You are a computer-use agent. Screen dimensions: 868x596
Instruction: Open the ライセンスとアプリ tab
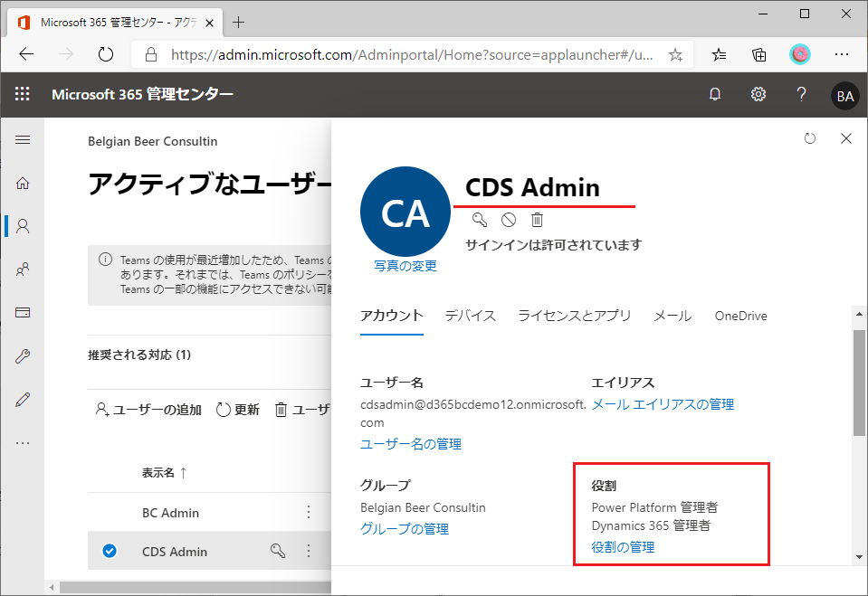(x=575, y=316)
